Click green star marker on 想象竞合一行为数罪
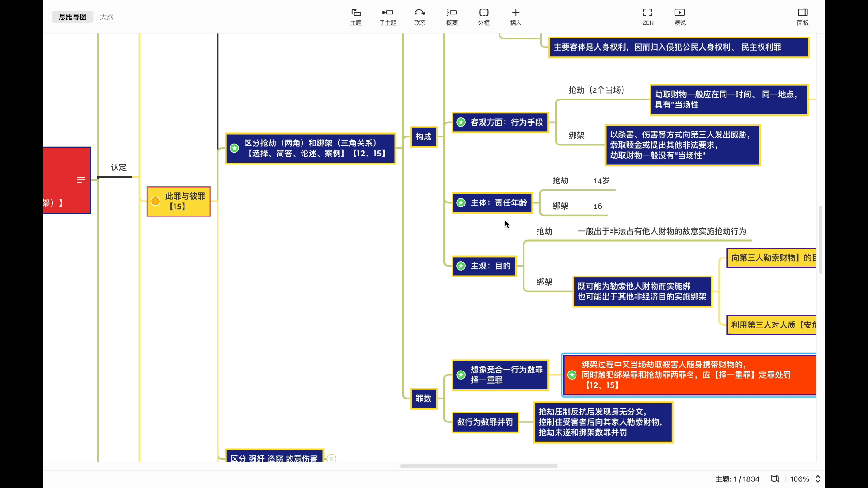This screenshot has width=868, height=488. click(x=461, y=375)
